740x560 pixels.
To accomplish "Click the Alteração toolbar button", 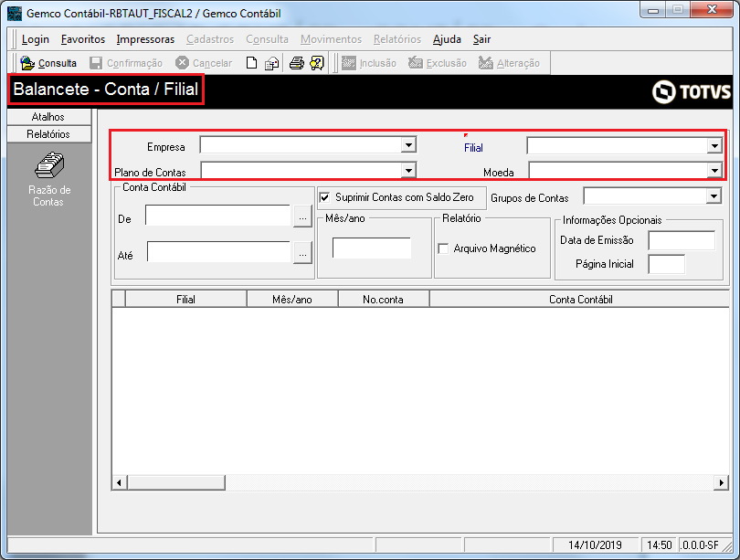I will 509,63.
